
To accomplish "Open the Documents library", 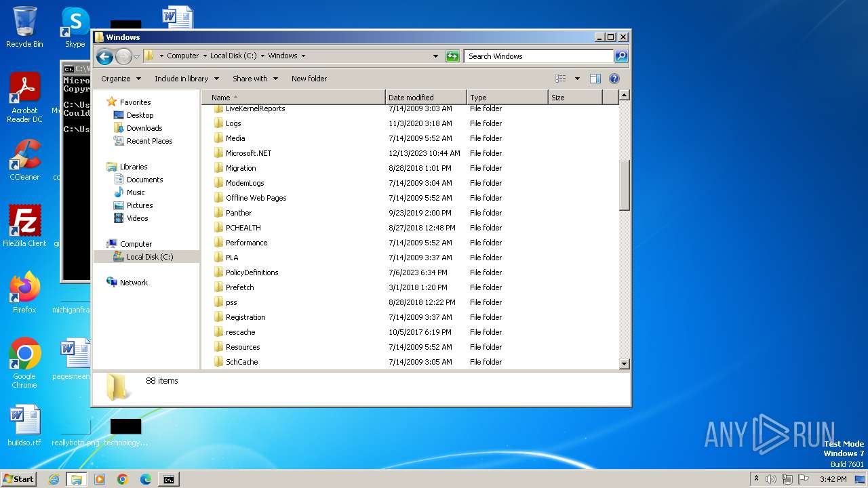I will point(144,180).
